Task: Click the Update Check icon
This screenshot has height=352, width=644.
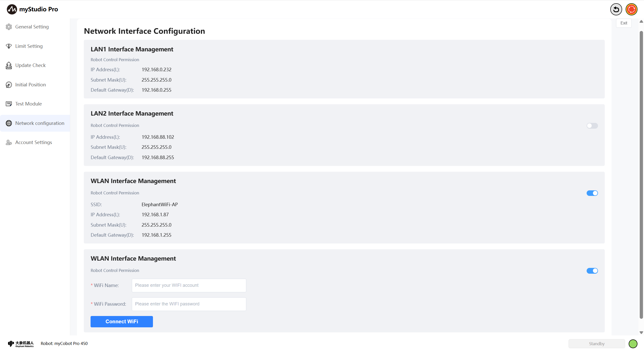Action: pos(9,65)
